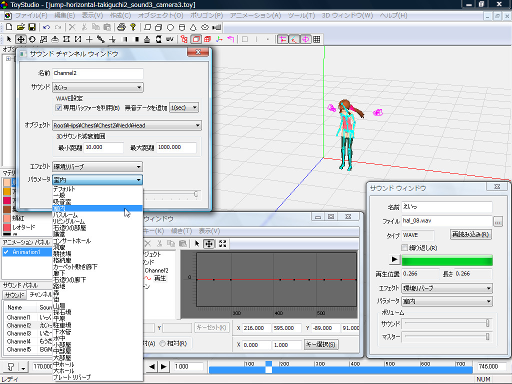
Task: Open a file with the folder icon
Action: (21, 27)
